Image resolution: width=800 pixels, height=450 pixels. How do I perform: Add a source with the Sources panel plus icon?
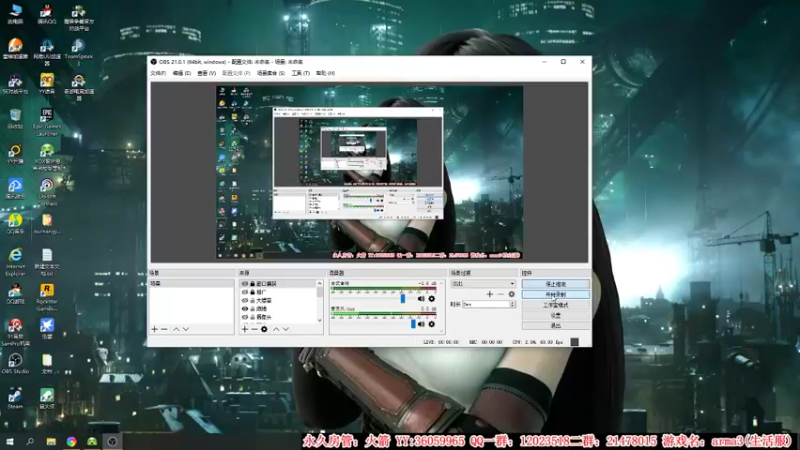(x=245, y=329)
